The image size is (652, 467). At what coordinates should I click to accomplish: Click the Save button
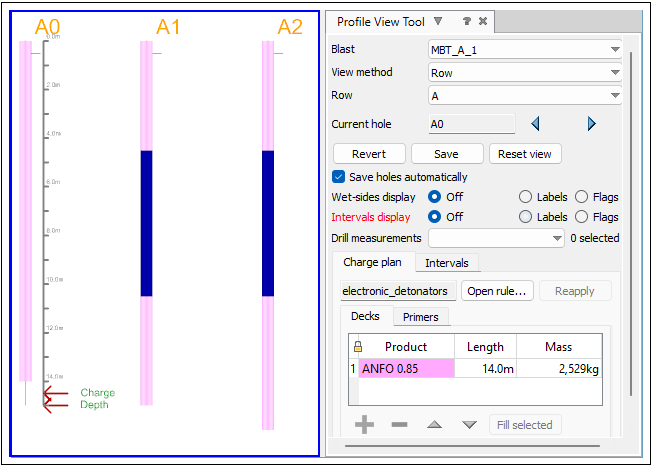pos(447,154)
